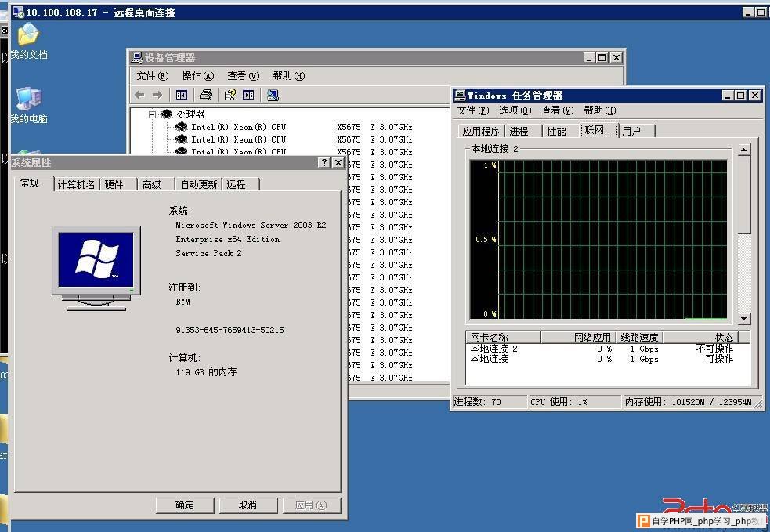
Task: Click 内存使用 101520M / 123954M status entry
Action: 689,402
